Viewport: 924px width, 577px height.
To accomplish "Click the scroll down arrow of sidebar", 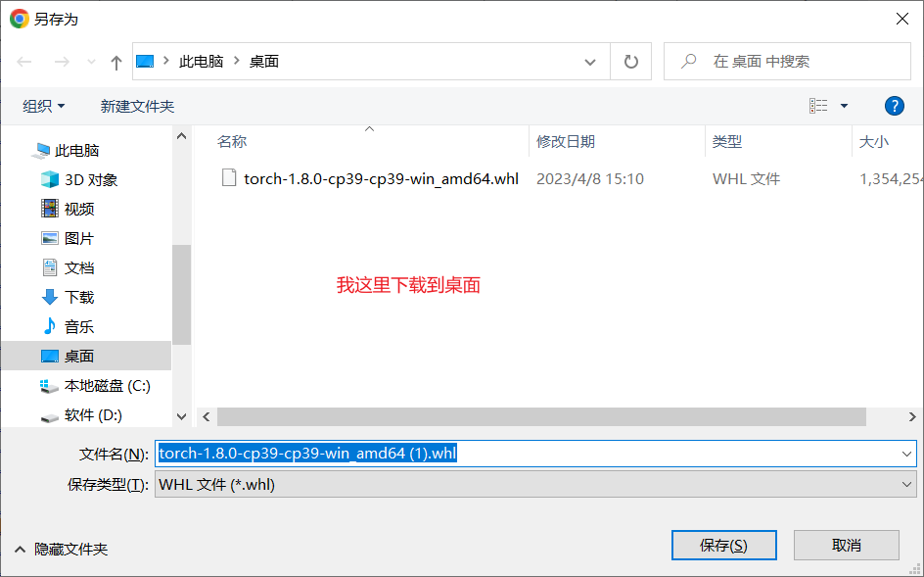I will pos(181,417).
